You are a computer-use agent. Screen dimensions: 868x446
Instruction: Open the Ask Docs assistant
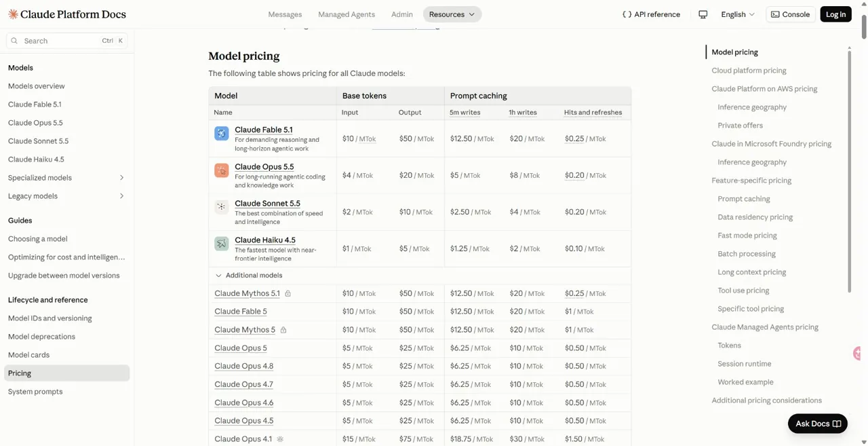(818, 424)
